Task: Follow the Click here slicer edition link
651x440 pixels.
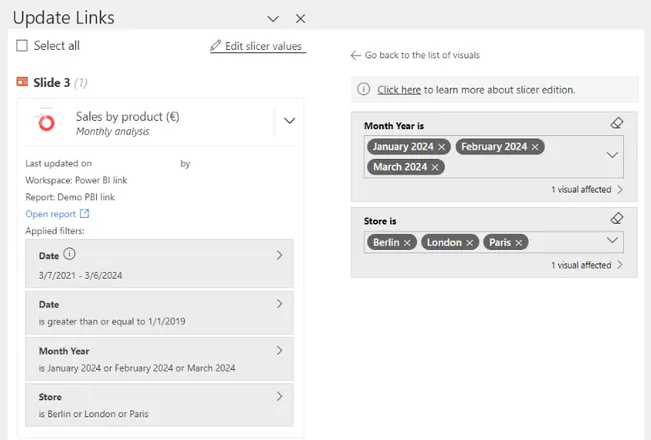Action: point(399,90)
